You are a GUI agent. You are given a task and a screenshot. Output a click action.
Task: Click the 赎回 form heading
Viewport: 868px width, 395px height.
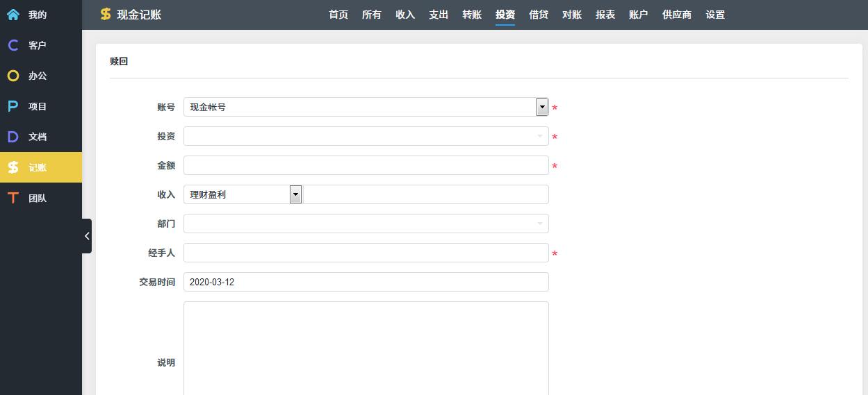click(119, 61)
